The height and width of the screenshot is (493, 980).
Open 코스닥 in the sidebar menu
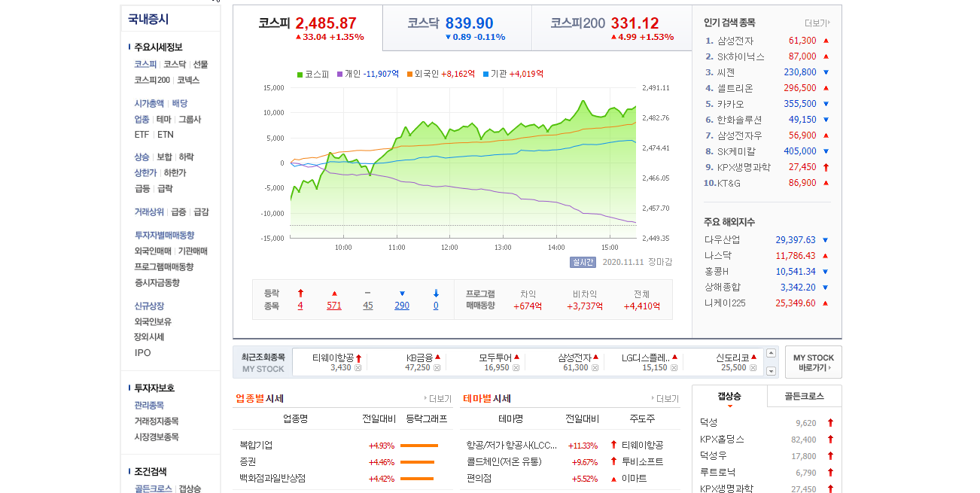[175, 65]
